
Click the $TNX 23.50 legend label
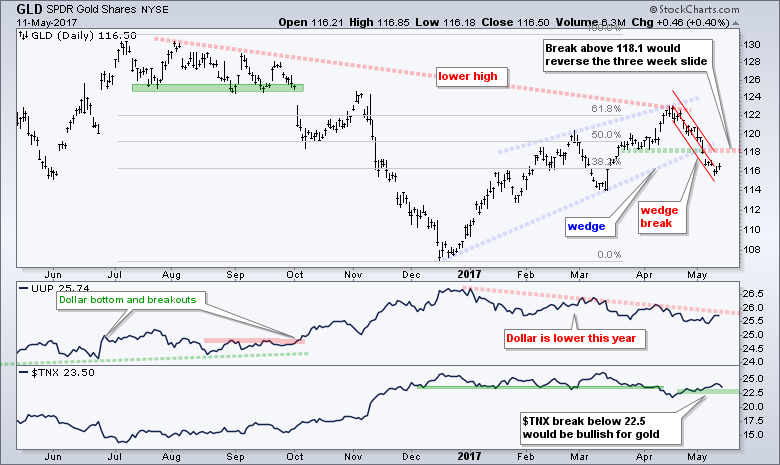(62, 373)
